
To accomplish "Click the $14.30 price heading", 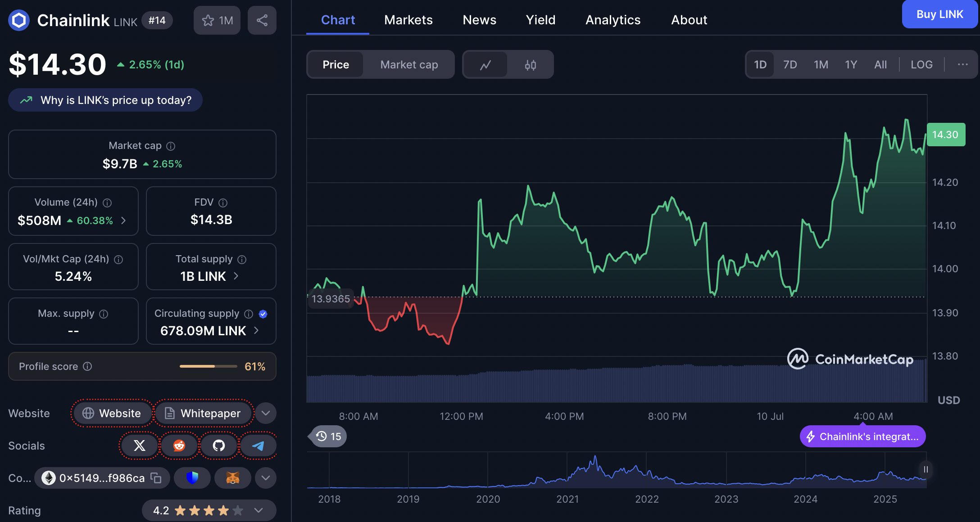I will (58, 64).
